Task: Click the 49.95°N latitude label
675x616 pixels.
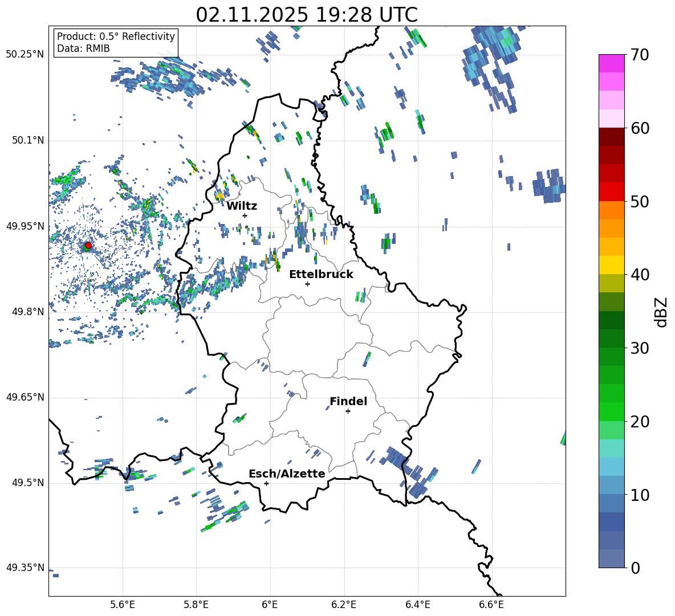Action: [x=25, y=226]
